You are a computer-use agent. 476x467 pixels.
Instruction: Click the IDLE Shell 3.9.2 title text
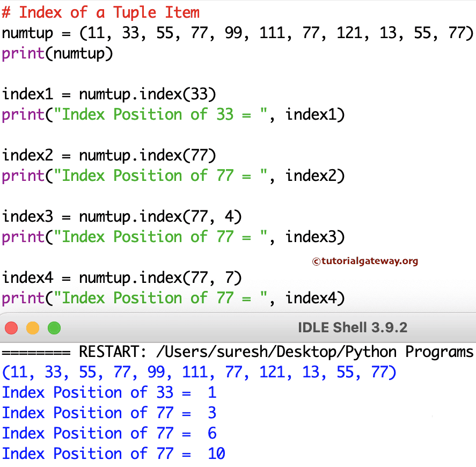pos(353,327)
